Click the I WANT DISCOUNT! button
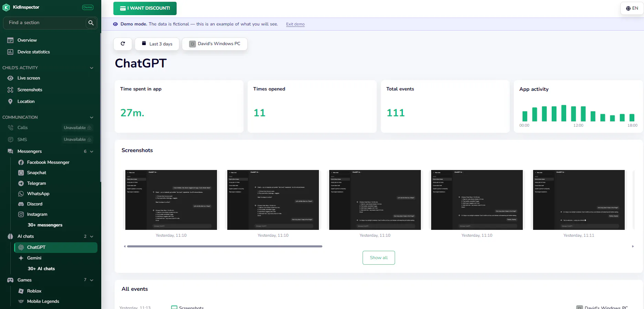 coord(145,8)
